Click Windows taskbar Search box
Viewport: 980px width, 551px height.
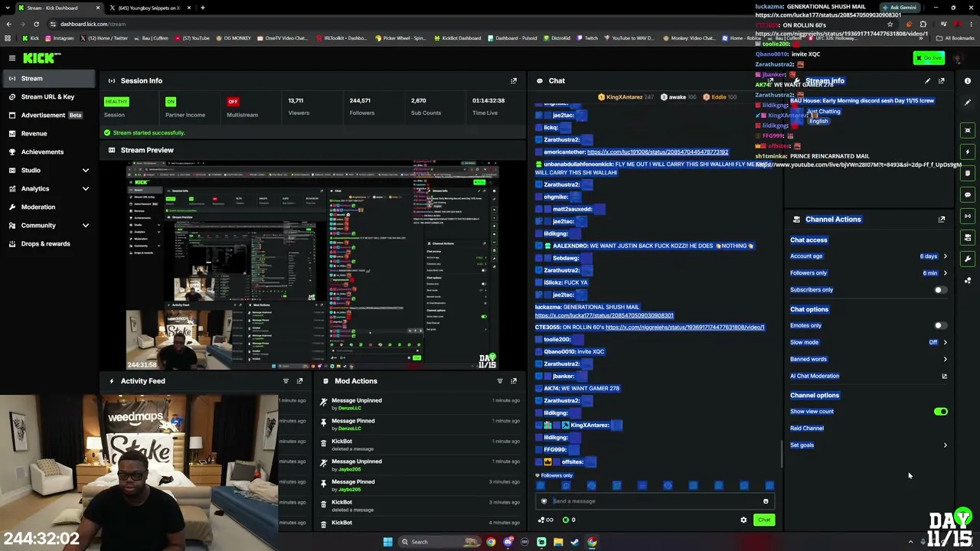click(x=440, y=542)
